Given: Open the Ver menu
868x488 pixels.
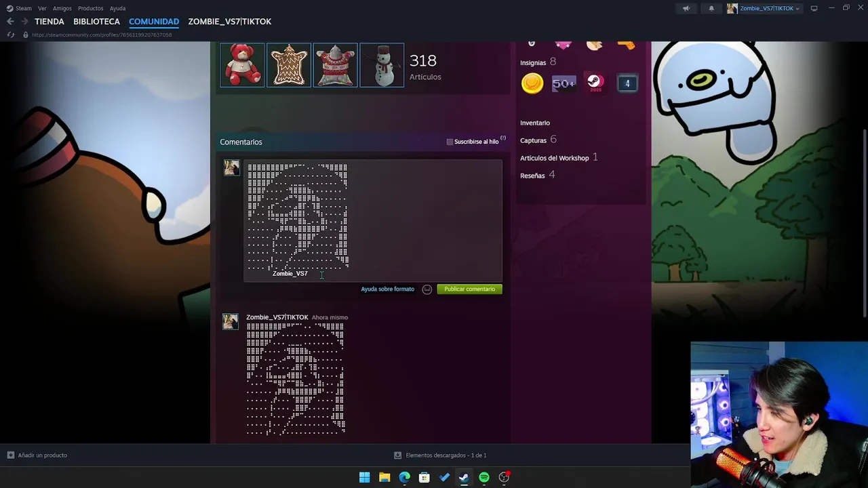Looking at the screenshot, I should 42,8.
